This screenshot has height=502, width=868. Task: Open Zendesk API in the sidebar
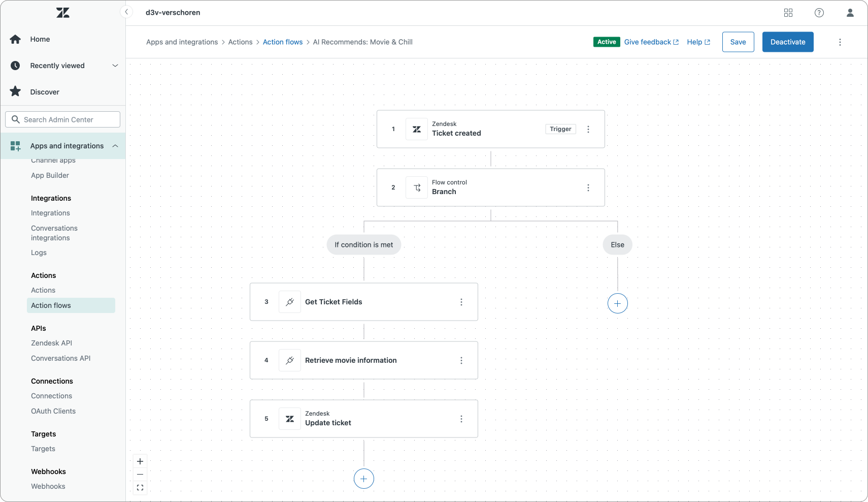(51, 343)
